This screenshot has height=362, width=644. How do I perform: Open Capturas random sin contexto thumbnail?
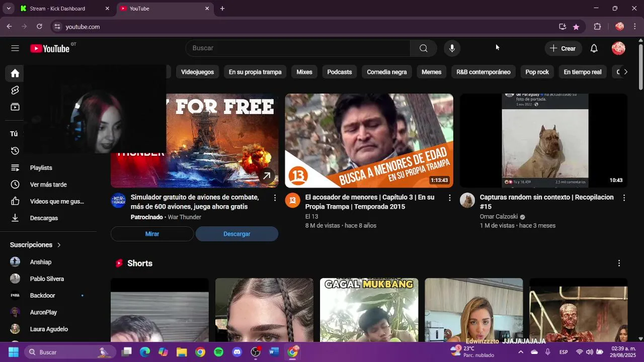coord(543,141)
